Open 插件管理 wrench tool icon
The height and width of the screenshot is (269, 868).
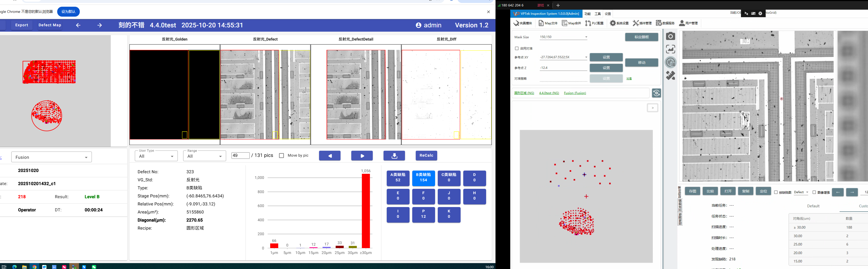click(642, 23)
